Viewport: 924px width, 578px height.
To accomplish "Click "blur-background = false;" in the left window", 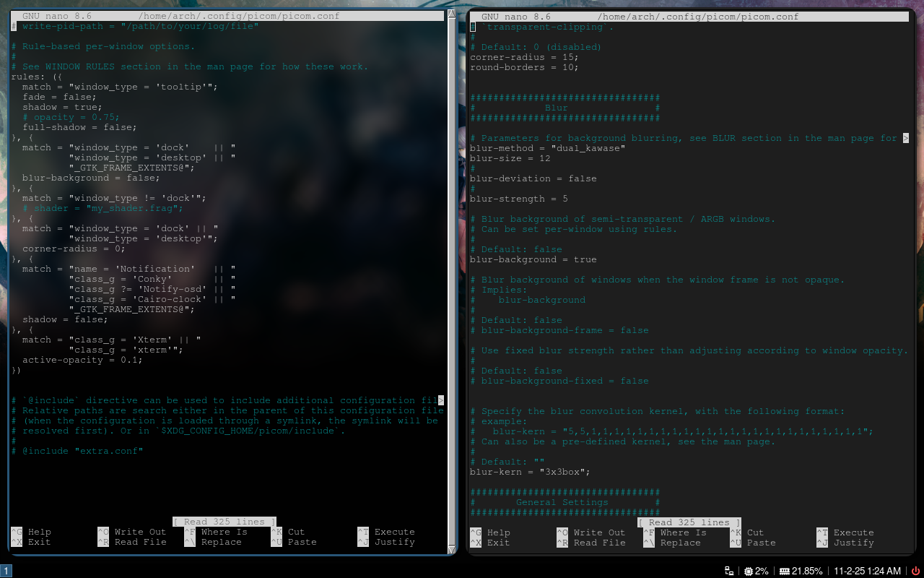I will (92, 178).
